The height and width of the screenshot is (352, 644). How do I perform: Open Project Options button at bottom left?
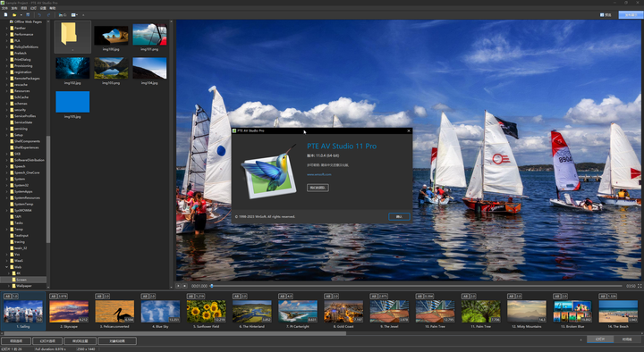pyautogui.click(x=16, y=340)
